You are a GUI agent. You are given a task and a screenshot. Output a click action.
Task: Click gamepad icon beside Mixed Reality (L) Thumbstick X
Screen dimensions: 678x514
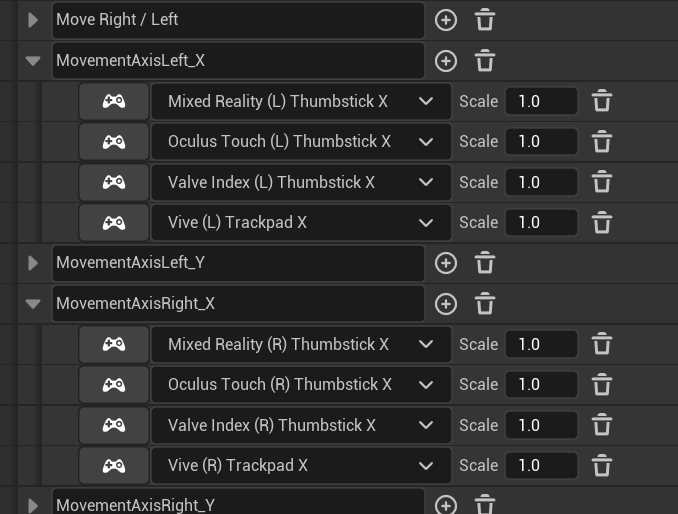(114, 101)
